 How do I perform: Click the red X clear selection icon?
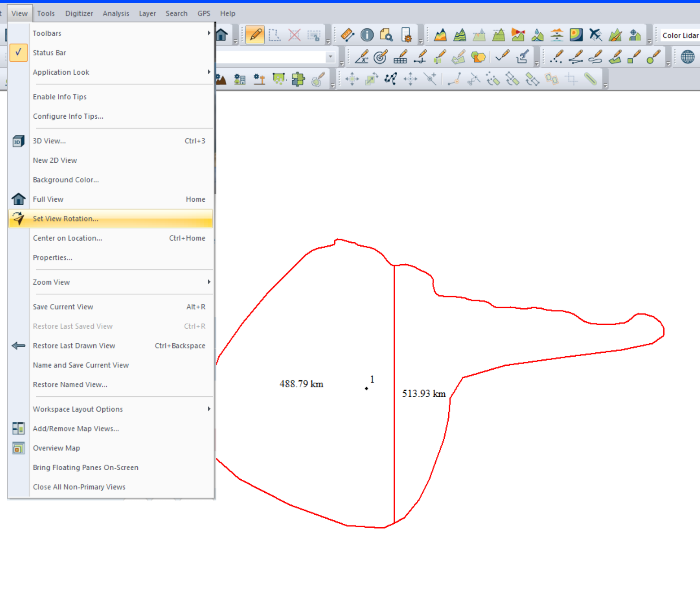tap(293, 35)
